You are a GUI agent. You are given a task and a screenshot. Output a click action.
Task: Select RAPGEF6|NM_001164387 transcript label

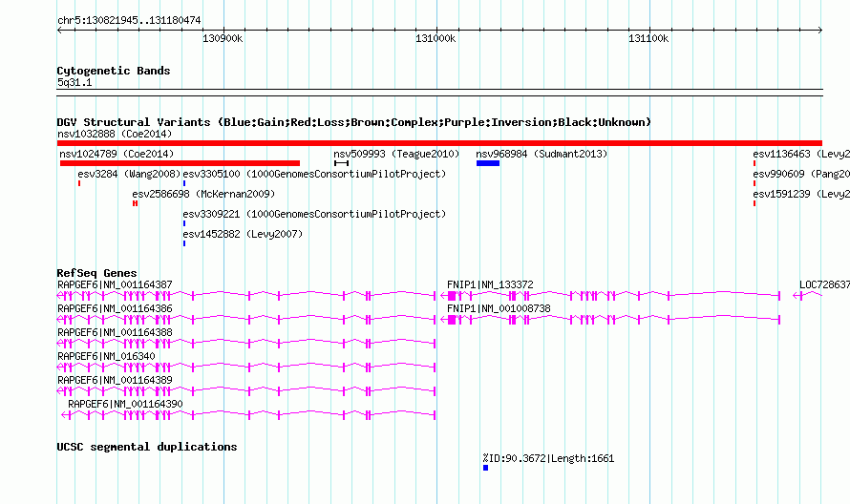click(x=115, y=284)
